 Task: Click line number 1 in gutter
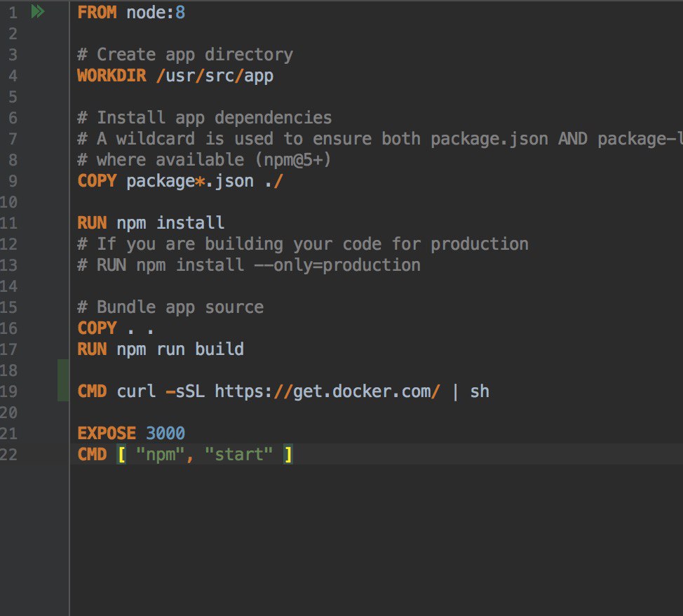coord(13,13)
